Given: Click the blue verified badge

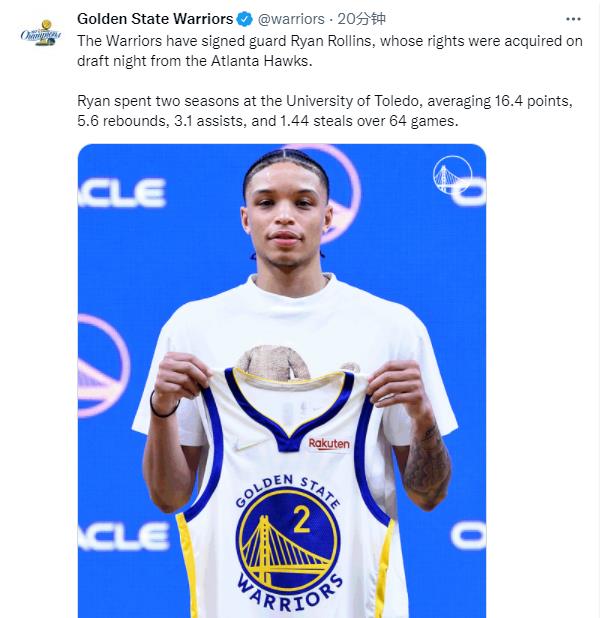Looking at the screenshot, I should point(245,19).
